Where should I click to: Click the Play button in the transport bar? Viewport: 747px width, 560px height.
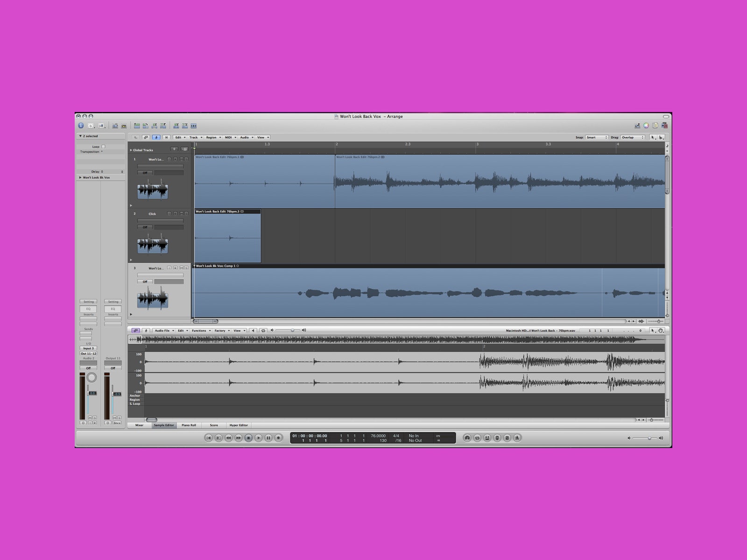pos(258,438)
